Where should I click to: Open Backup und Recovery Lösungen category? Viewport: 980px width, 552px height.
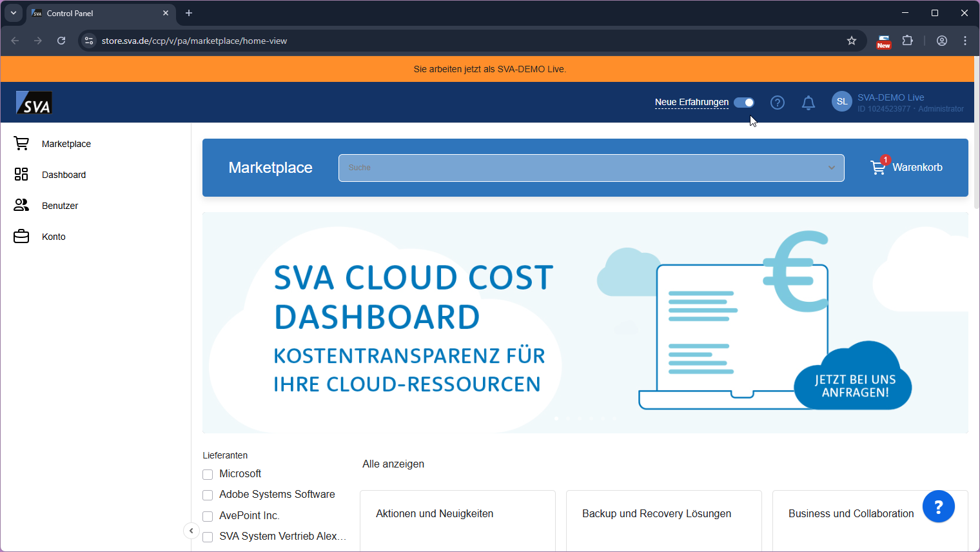click(656, 514)
